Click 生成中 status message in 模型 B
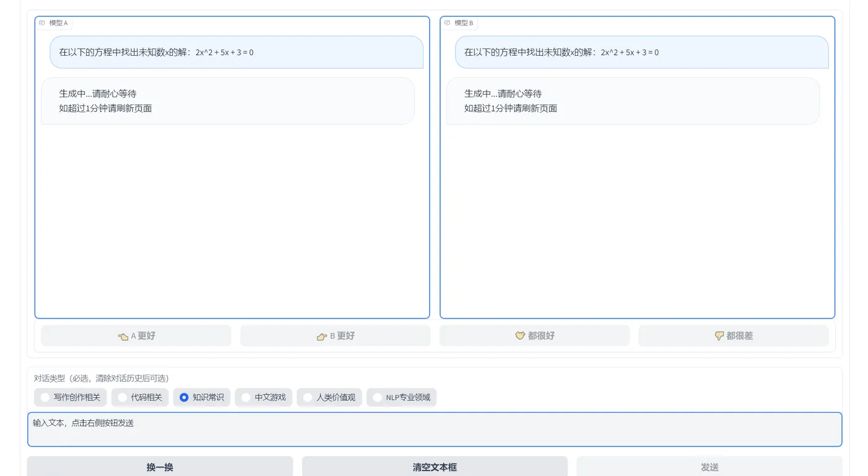Screen dimensions: 868x476 pos(633,101)
